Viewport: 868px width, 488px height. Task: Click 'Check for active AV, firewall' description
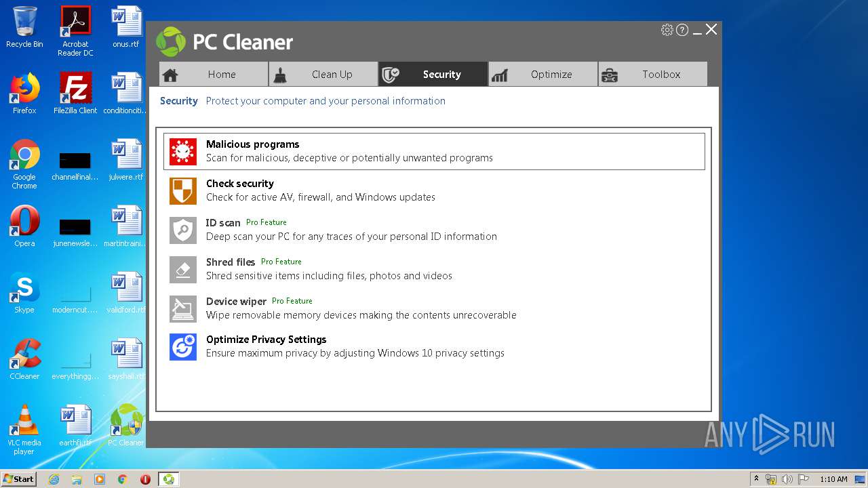pyautogui.click(x=321, y=197)
